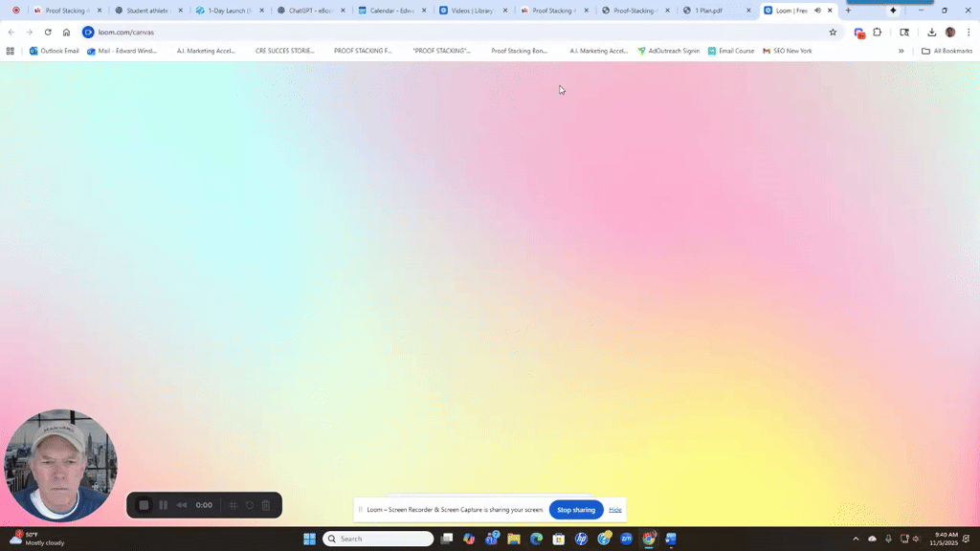Open the HP app from the taskbar

pos(581,539)
